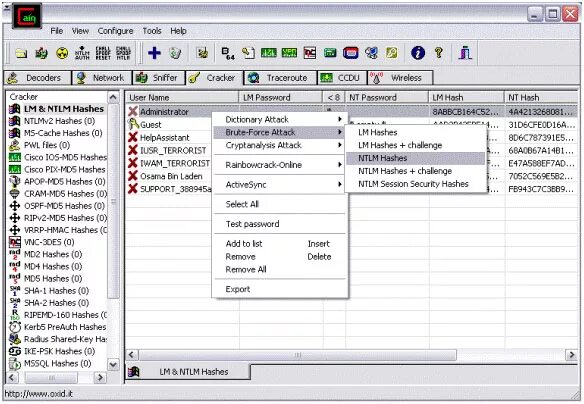
Task: Click the first green Cisco decoder toolbar icon
Action: (269, 53)
